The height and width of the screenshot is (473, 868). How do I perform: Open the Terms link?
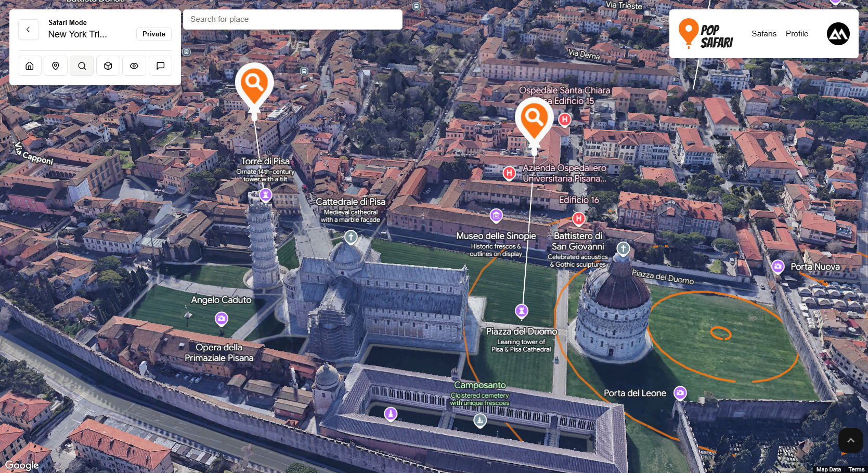tap(856, 469)
